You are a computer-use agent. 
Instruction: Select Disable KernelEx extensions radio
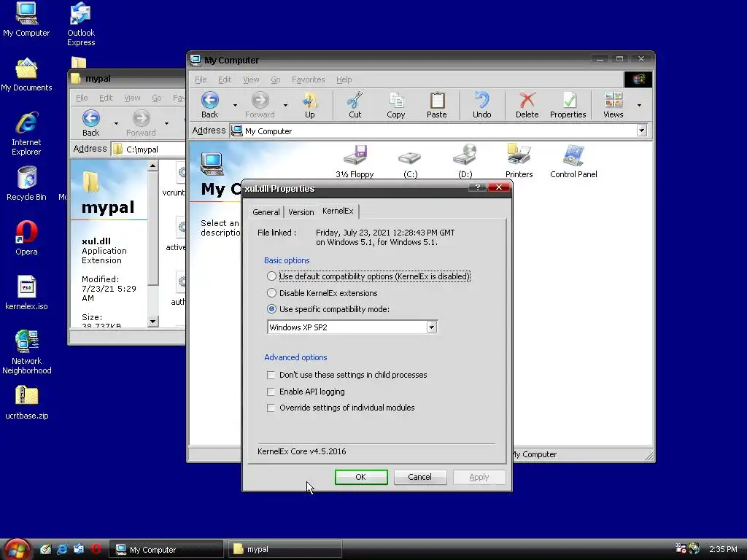pyautogui.click(x=271, y=293)
